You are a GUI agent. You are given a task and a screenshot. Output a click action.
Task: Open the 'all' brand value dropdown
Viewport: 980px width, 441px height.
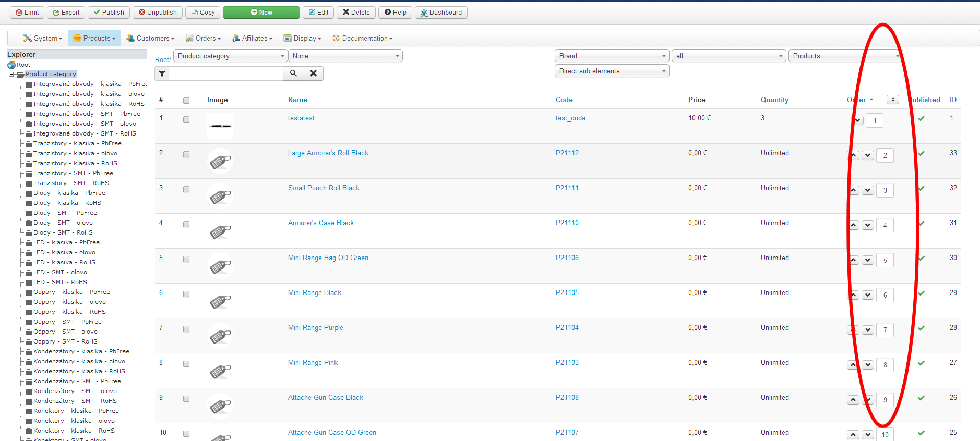[729, 56]
